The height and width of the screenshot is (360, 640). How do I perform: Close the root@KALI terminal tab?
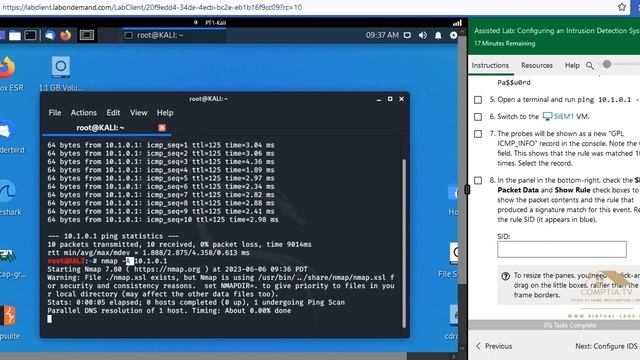162,128
